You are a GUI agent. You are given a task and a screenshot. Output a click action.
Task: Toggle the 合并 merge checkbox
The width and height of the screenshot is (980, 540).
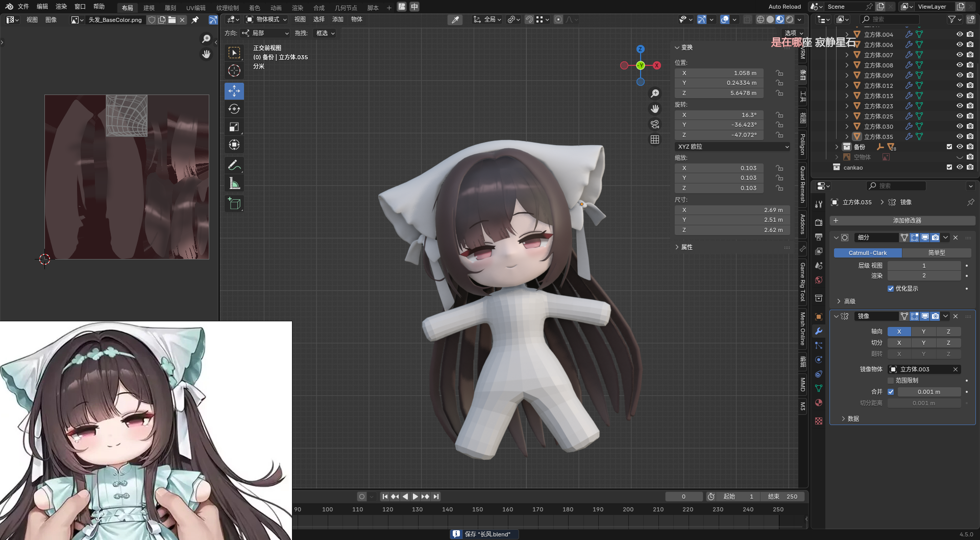tap(891, 392)
